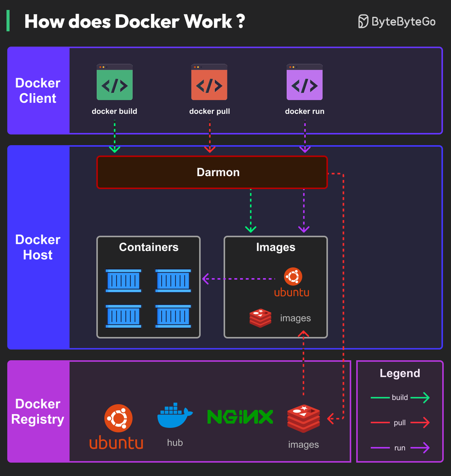Select the lower-right blue container icon
Screen dimensions: 451x476
click(173, 316)
